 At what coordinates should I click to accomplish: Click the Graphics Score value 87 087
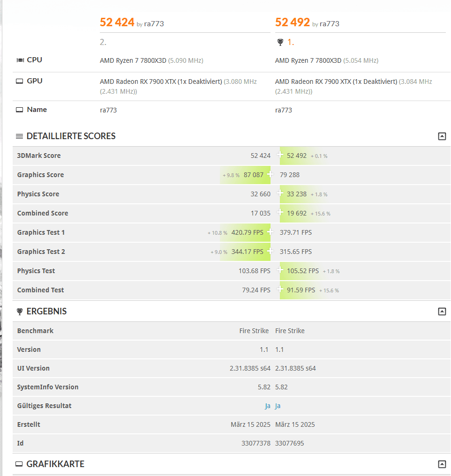click(254, 175)
